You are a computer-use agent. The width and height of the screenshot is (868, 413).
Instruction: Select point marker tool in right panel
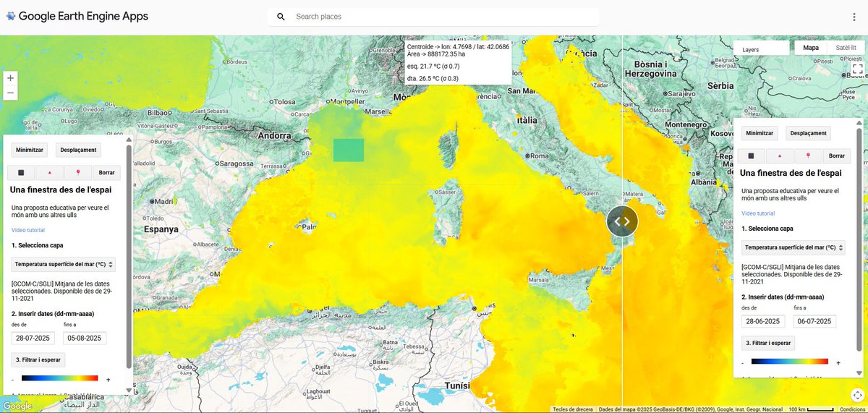click(807, 156)
